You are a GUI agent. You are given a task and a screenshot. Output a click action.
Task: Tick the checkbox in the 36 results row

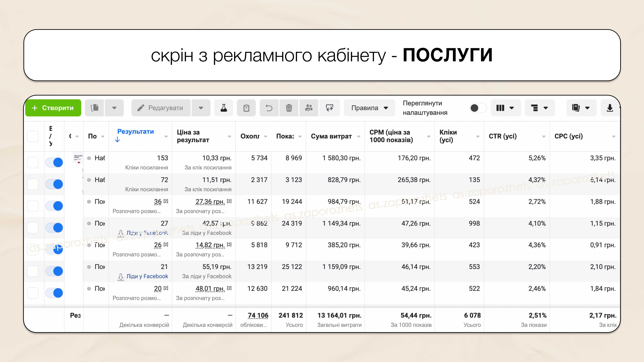point(33,206)
